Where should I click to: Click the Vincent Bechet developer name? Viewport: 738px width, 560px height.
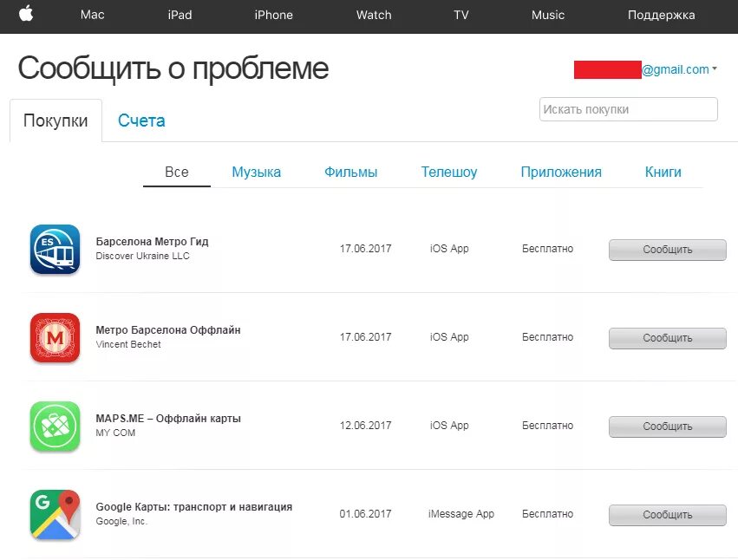tap(128, 344)
